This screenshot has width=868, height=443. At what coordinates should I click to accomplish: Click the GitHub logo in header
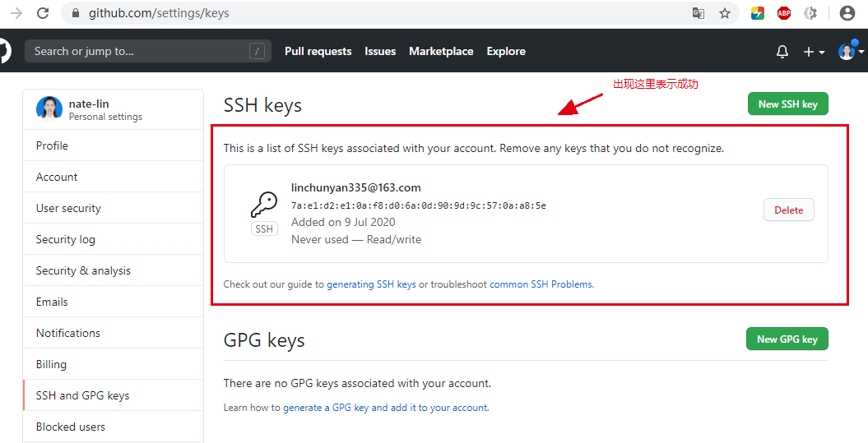click(x=4, y=51)
